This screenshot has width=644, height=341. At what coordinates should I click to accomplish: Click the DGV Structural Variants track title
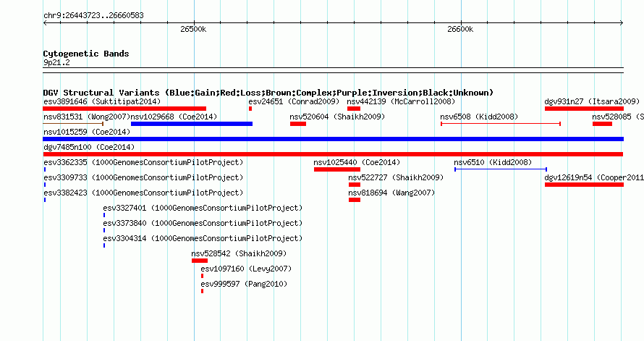(268, 93)
